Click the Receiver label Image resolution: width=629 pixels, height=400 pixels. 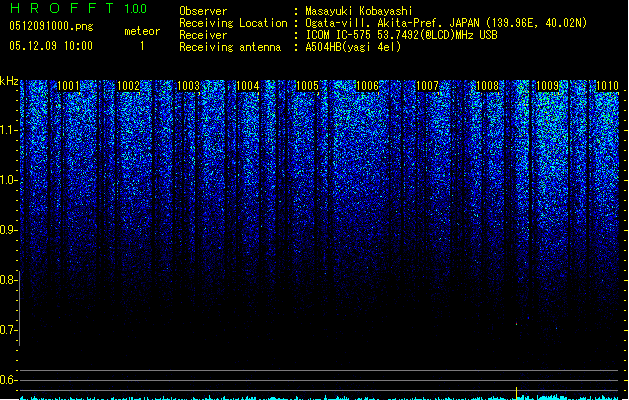tap(203, 35)
